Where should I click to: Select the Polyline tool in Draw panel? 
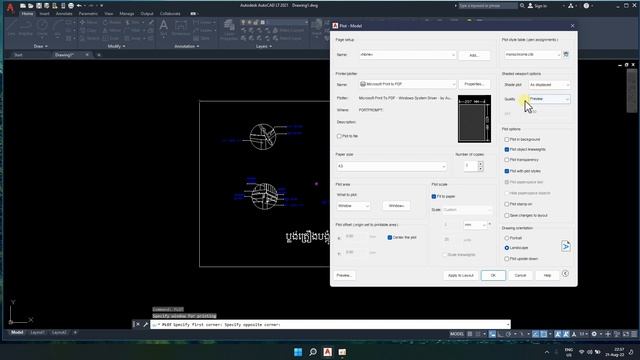26,27
